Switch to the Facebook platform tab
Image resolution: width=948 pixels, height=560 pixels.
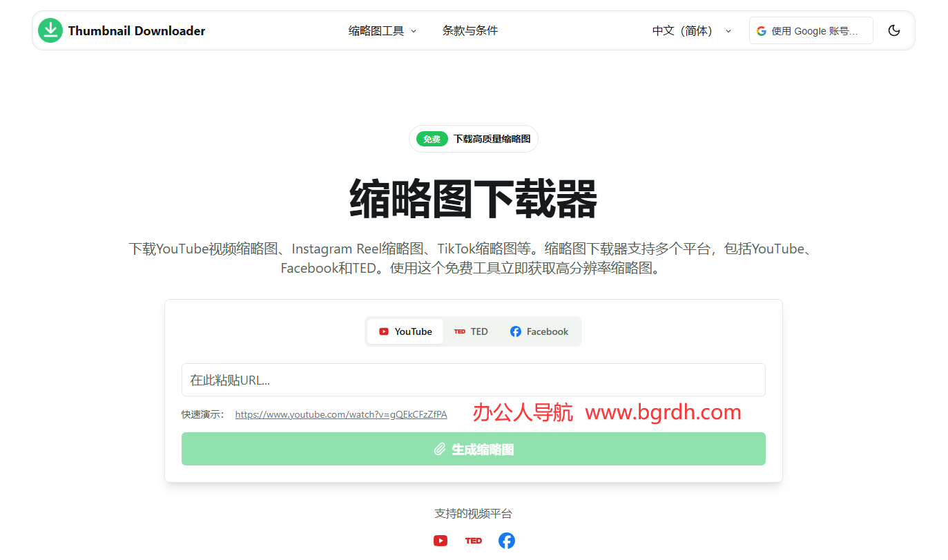pos(539,331)
